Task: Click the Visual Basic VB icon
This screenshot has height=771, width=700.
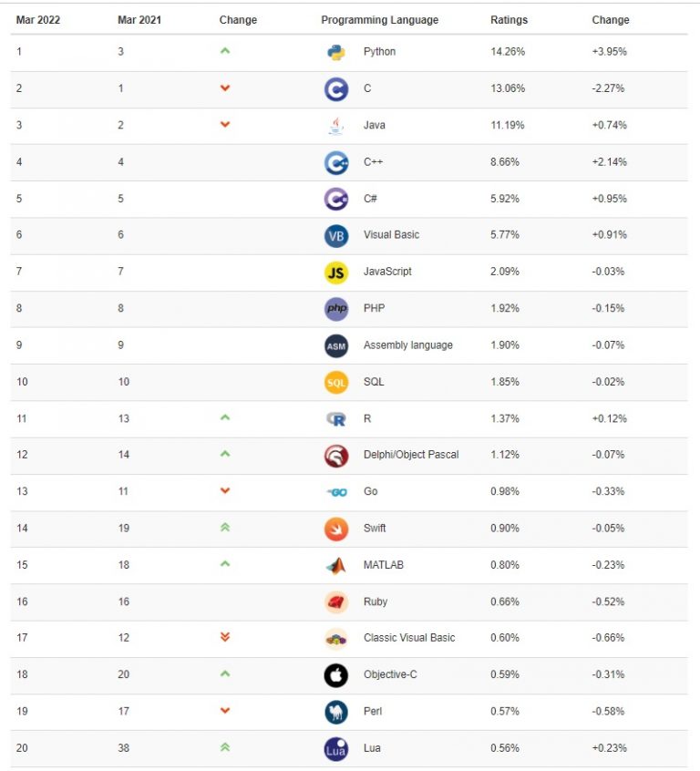Action: (x=335, y=236)
